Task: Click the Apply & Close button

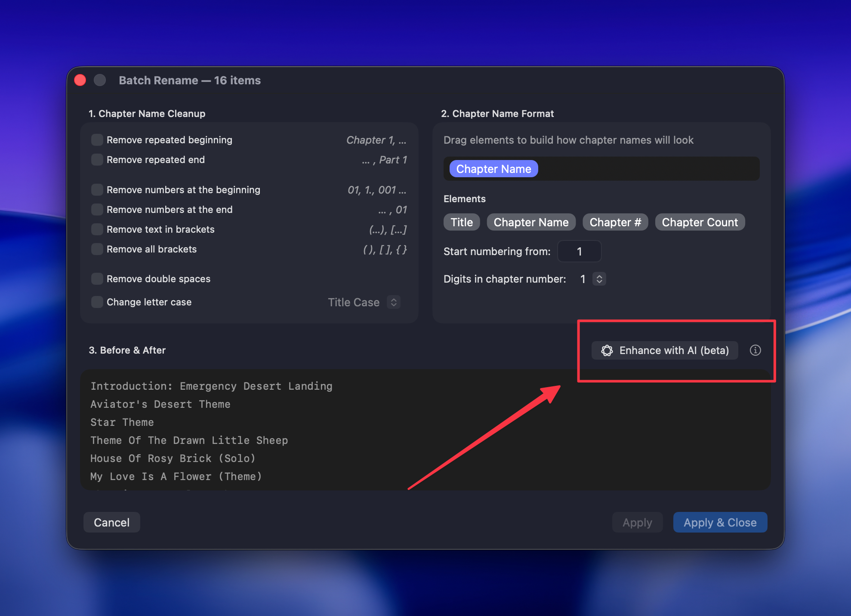Action: tap(720, 522)
